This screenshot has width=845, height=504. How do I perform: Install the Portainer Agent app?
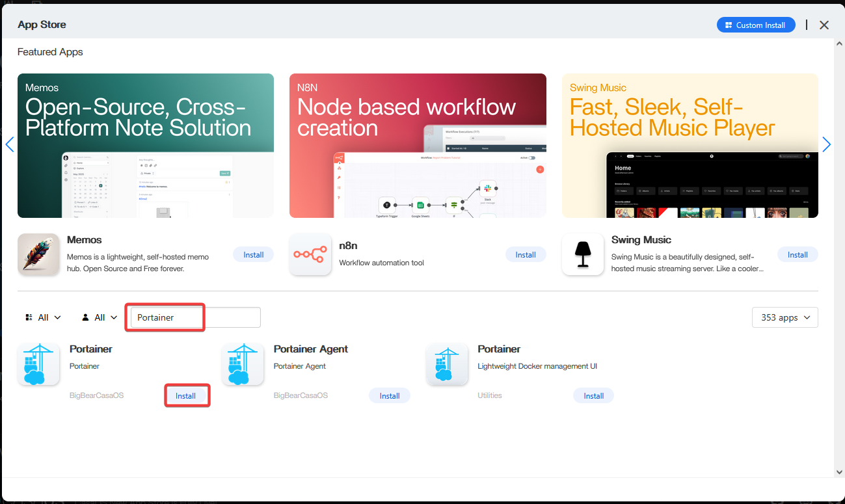click(389, 395)
